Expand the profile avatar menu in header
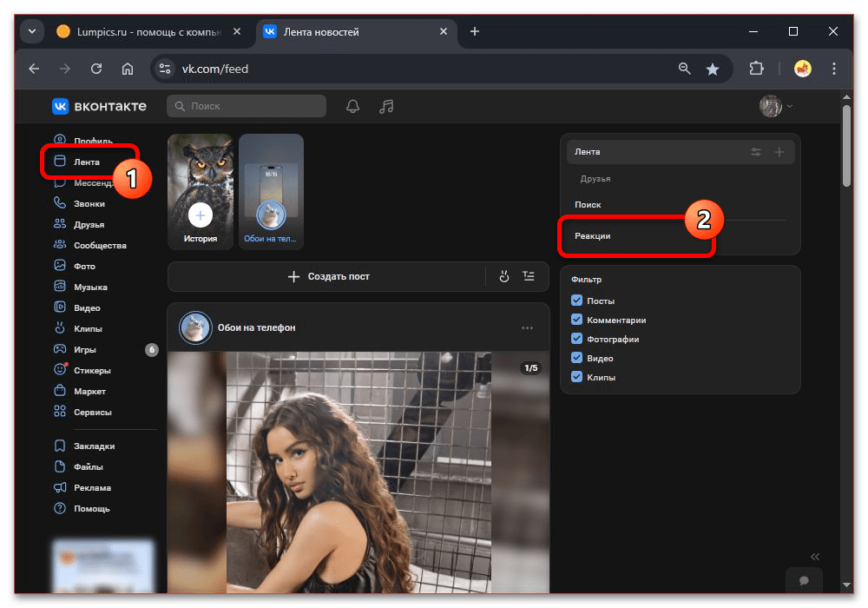 [x=776, y=106]
